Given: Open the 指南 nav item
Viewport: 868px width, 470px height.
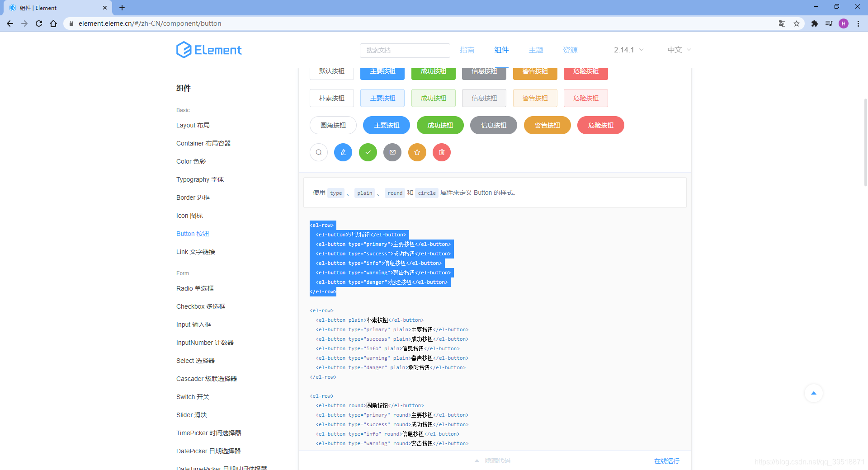Looking at the screenshot, I should tap(467, 50).
